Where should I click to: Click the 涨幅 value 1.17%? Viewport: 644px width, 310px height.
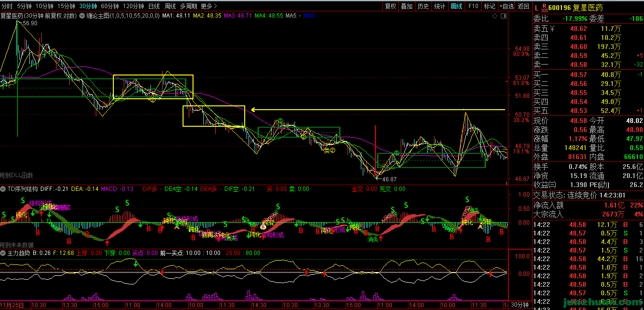click(578, 139)
